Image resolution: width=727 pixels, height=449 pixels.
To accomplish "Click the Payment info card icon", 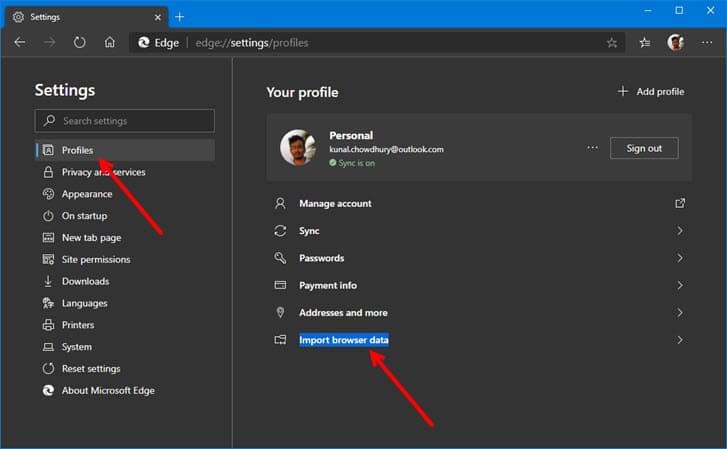I will 280,285.
